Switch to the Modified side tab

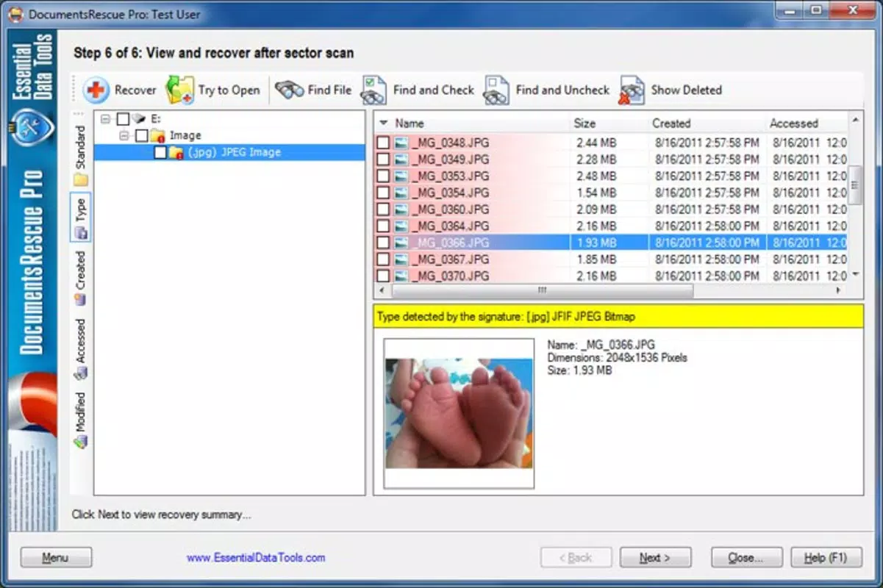point(80,419)
